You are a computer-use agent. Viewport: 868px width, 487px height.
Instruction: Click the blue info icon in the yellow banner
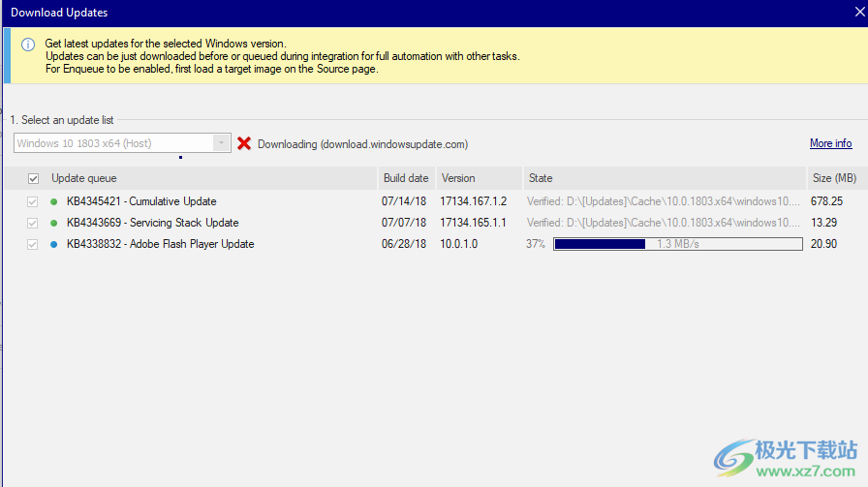pos(28,45)
